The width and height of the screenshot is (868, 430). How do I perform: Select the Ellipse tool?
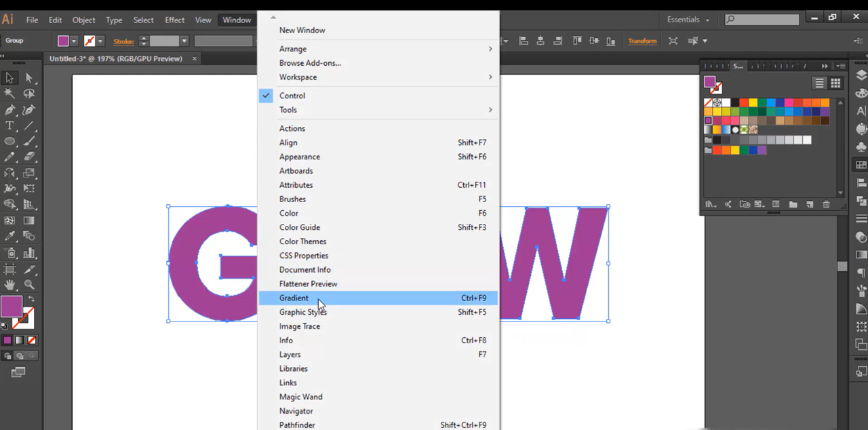click(x=9, y=141)
